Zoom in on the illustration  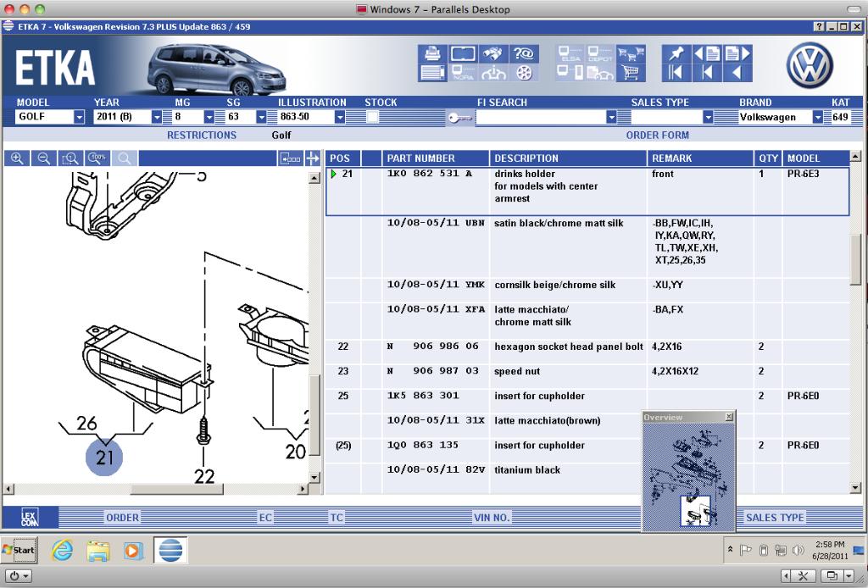click(17, 158)
